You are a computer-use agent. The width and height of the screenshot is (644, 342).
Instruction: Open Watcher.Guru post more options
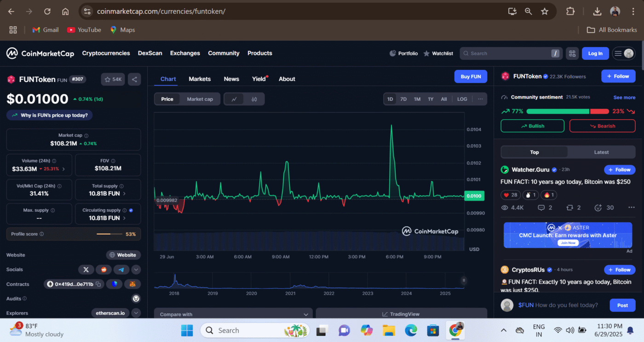(x=631, y=208)
